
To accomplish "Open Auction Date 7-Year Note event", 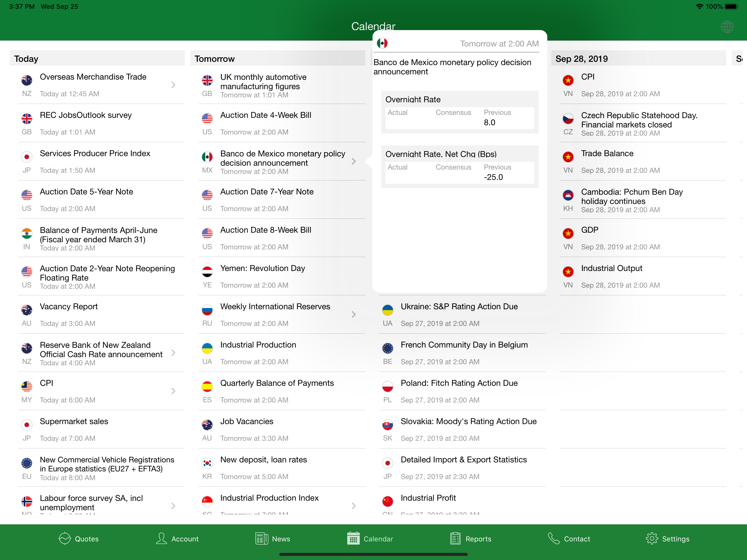I will pyautogui.click(x=282, y=200).
